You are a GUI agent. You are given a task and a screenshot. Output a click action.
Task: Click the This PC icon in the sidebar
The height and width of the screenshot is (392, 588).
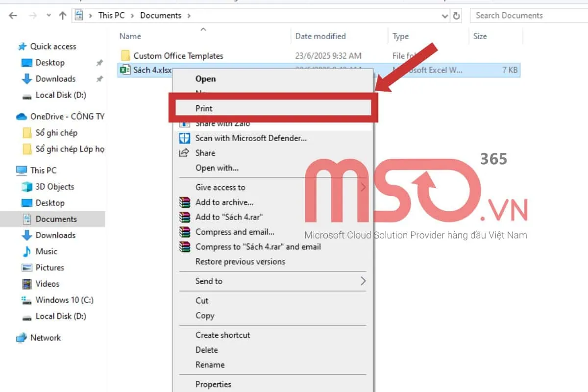21,170
